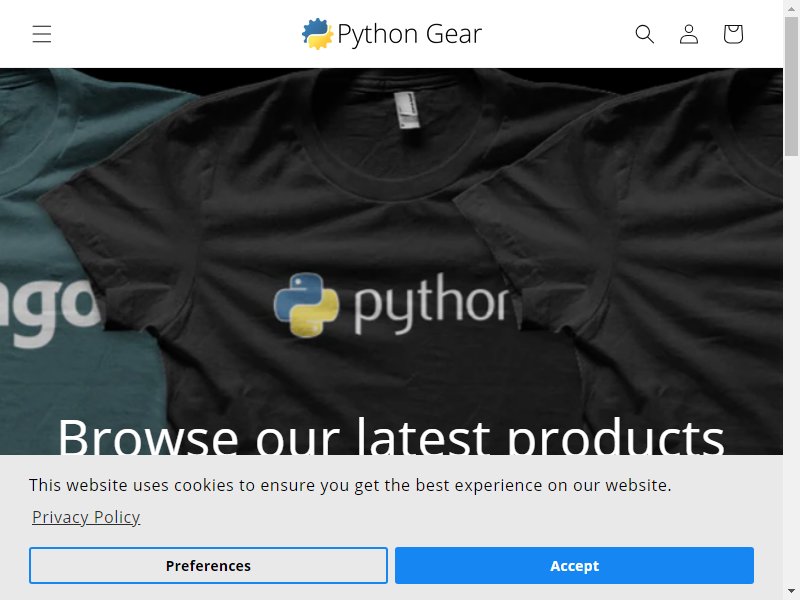The width and height of the screenshot is (800, 600).
Task: Accept the cookies
Action: pyautogui.click(x=574, y=565)
